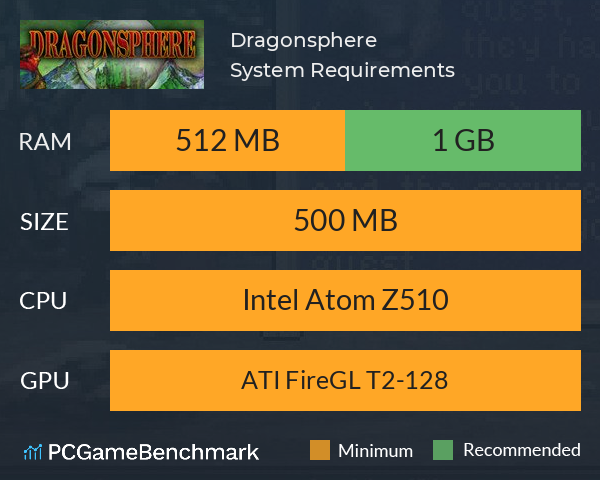Click the PCGameBenchmark brand text
The image size is (600, 480).
(x=153, y=452)
